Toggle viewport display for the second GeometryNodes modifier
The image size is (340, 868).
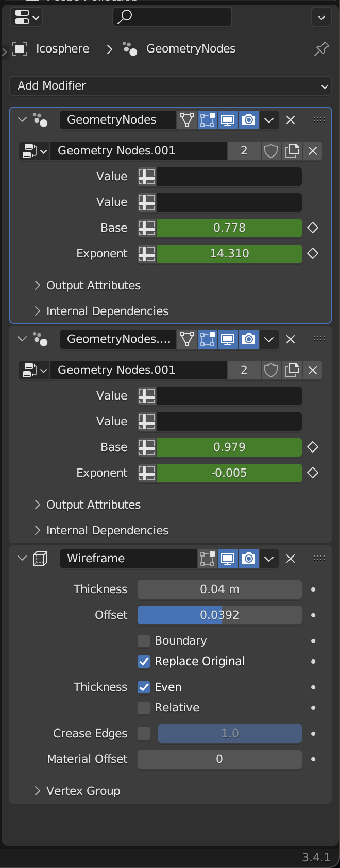click(x=228, y=339)
